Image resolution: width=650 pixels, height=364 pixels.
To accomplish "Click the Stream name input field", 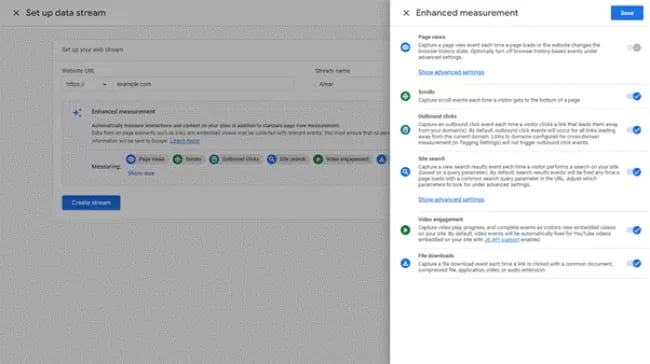I will pos(352,84).
